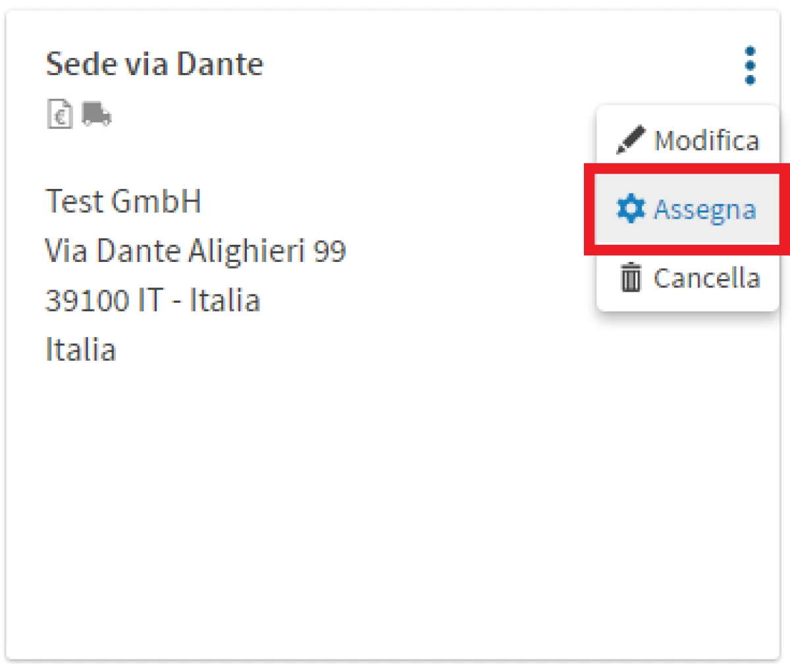Click the company name 'Test GmbH'

(123, 201)
